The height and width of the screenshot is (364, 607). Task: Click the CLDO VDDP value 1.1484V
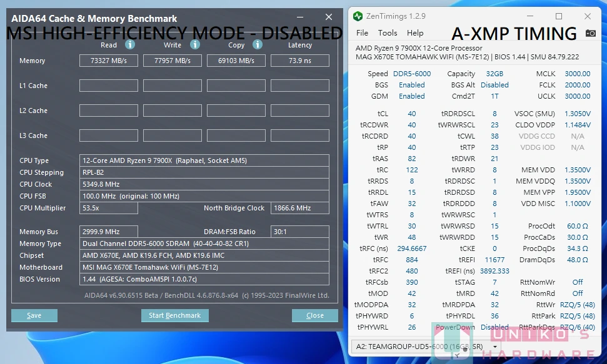[578, 125]
